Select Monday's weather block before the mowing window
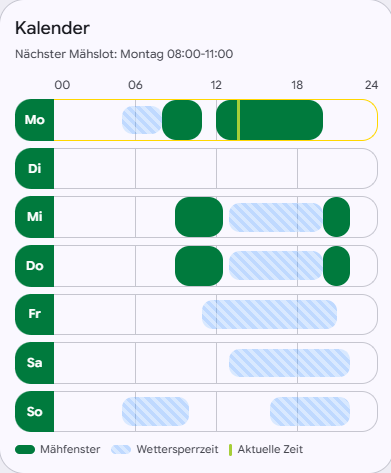Image resolution: width=391 pixels, height=473 pixels. 142,120
